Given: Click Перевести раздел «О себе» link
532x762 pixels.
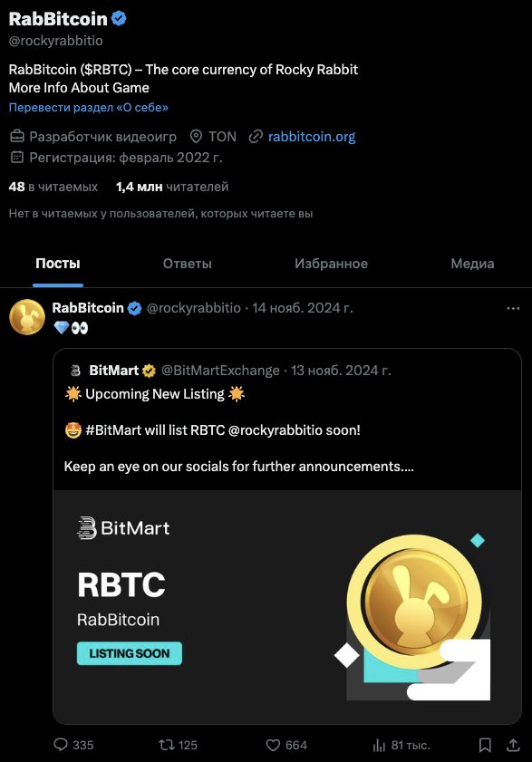Looking at the screenshot, I should coord(89,108).
